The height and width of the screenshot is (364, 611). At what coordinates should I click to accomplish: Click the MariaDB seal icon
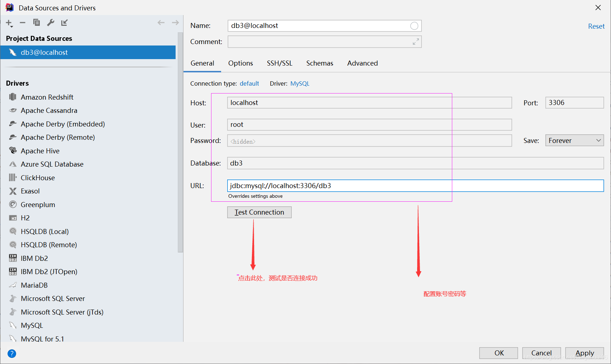13,285
